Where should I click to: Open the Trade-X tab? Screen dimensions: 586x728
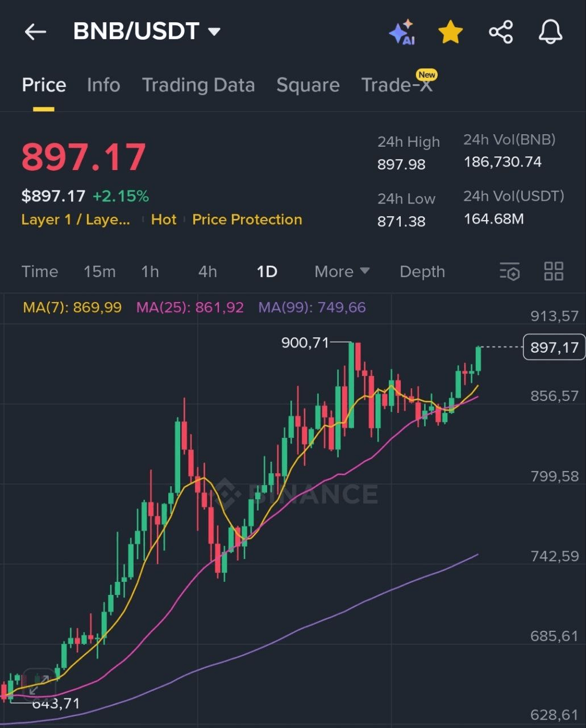397,85
